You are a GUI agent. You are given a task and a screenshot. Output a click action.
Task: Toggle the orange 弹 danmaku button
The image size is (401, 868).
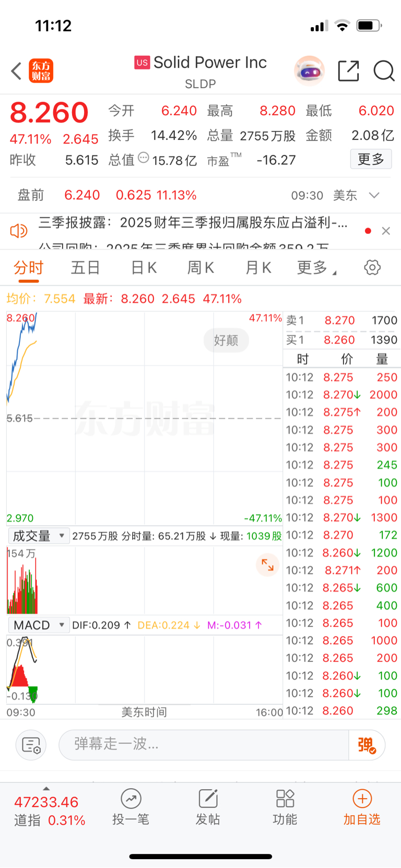tap(367, 745)
